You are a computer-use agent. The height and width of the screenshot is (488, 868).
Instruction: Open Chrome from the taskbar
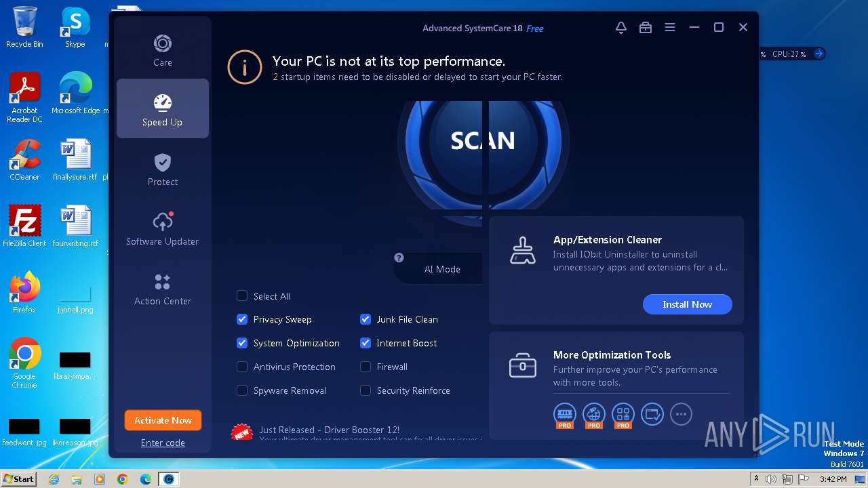123,479
